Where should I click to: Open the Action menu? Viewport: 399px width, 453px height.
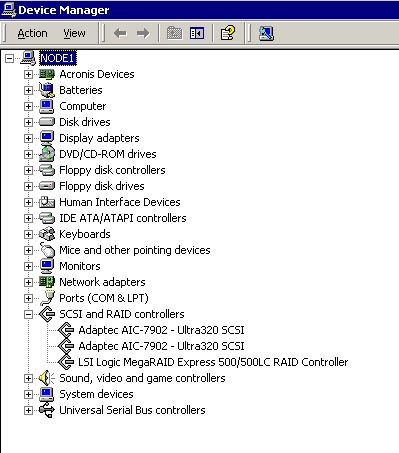pyautogui.click(x=32, y=33)
